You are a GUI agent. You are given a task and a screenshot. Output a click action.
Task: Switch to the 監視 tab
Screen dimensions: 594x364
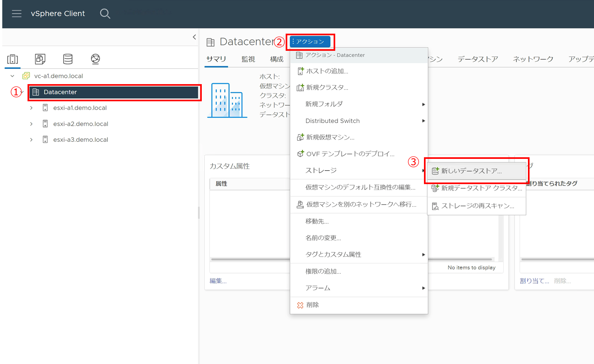pyautogui.click(x=248, y=59)
